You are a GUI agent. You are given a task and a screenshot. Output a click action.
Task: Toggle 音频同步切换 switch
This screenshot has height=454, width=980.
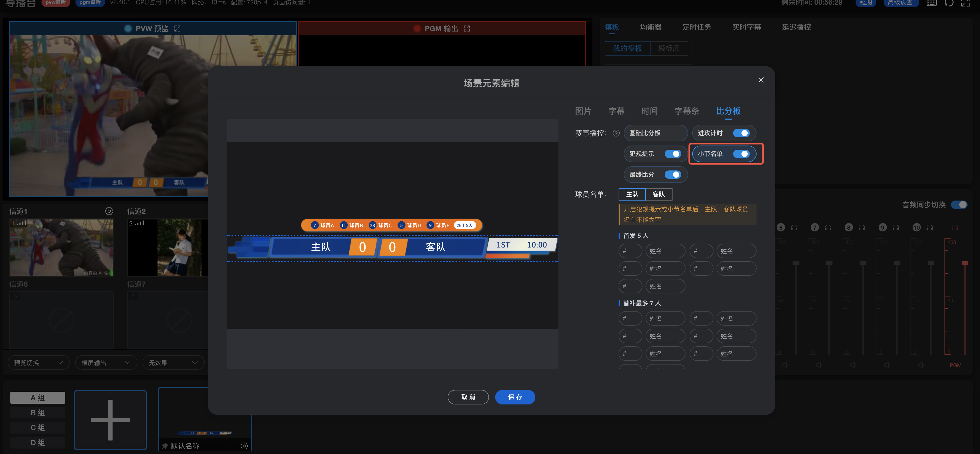click(x=959, y=205)
